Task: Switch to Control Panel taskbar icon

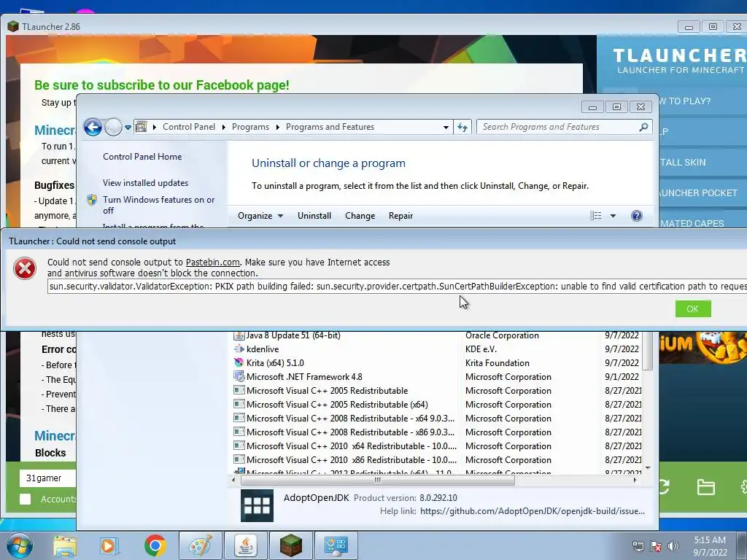Action: tap(336, 545)
